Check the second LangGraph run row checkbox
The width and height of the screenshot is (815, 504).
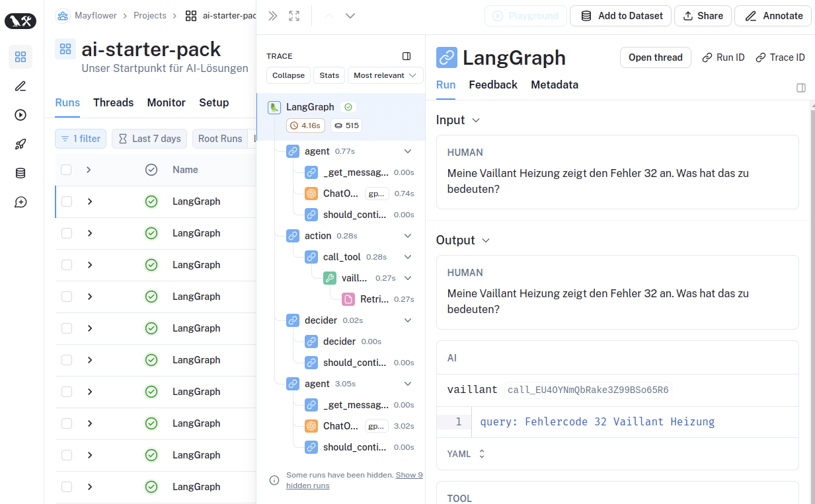[66, 233]
